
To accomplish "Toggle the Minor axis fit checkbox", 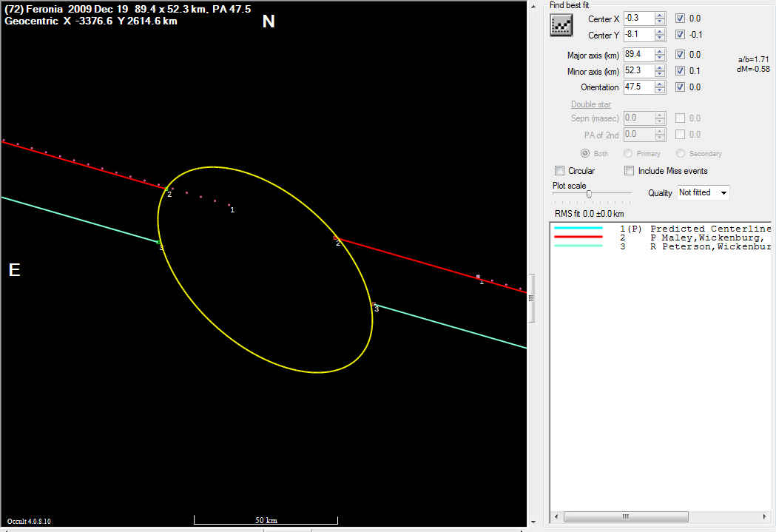I will pyautogui.click(x=680, y=71).
